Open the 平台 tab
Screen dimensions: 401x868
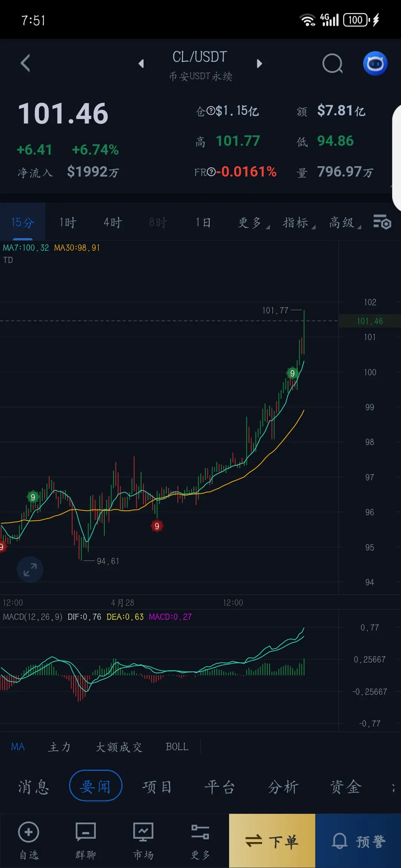tap(220, 786)
